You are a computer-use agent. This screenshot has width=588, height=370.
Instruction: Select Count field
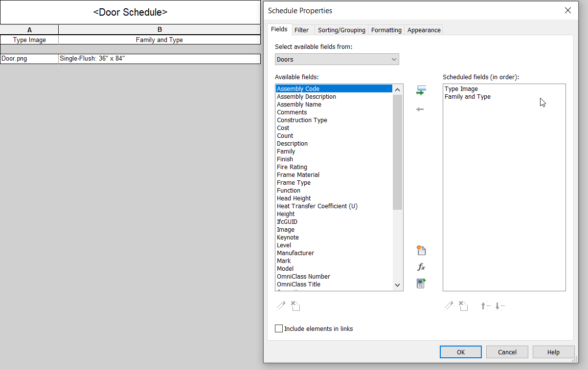[334, 136]
